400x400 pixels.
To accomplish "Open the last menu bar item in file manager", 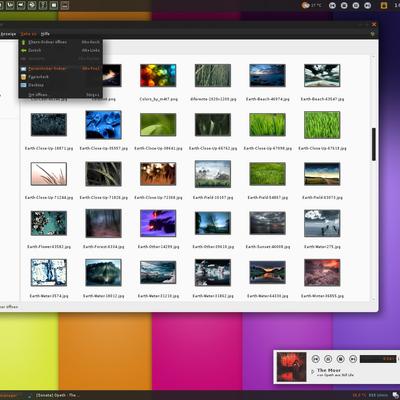I will tap(45, 34).
